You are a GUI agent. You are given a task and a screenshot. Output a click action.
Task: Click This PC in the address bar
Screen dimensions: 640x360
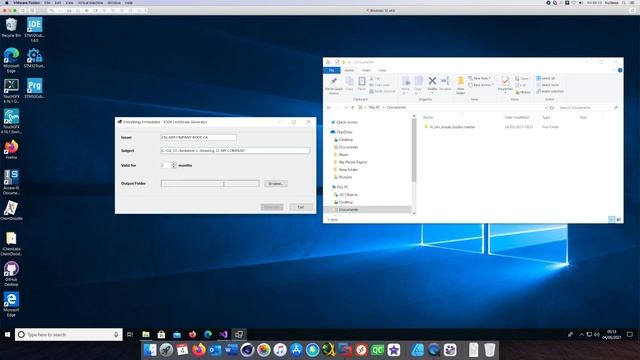tap(374, 108)
